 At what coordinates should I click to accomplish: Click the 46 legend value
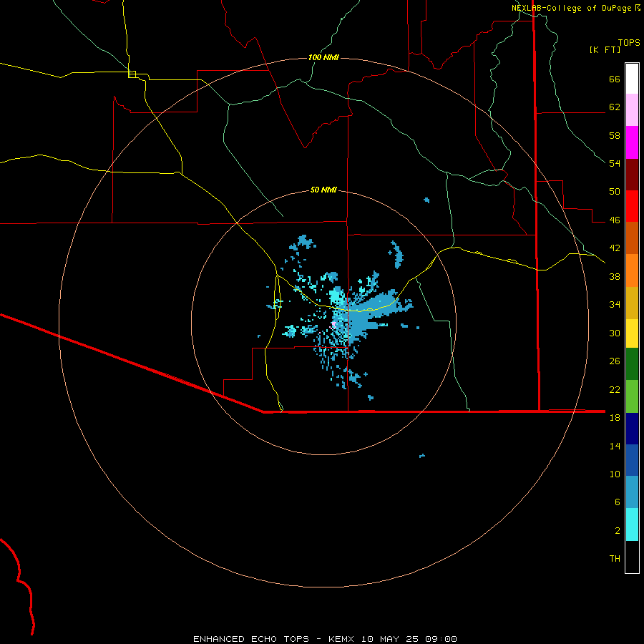615,220
